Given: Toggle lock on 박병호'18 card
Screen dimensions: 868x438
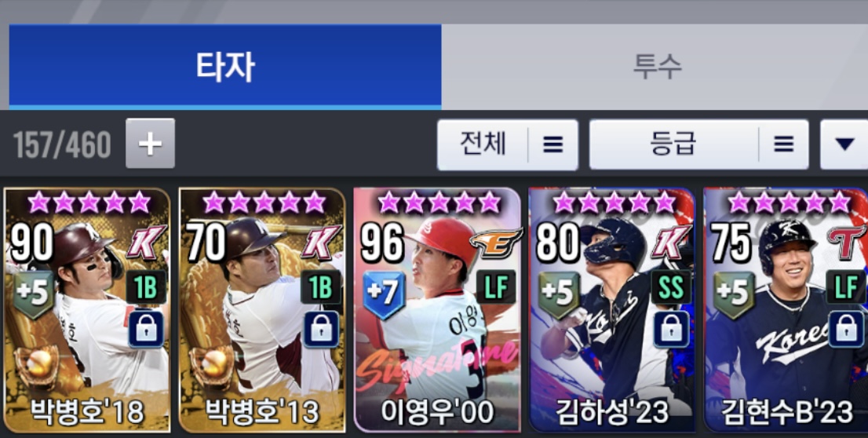Looking at the screenshot, I should point(147,329).
